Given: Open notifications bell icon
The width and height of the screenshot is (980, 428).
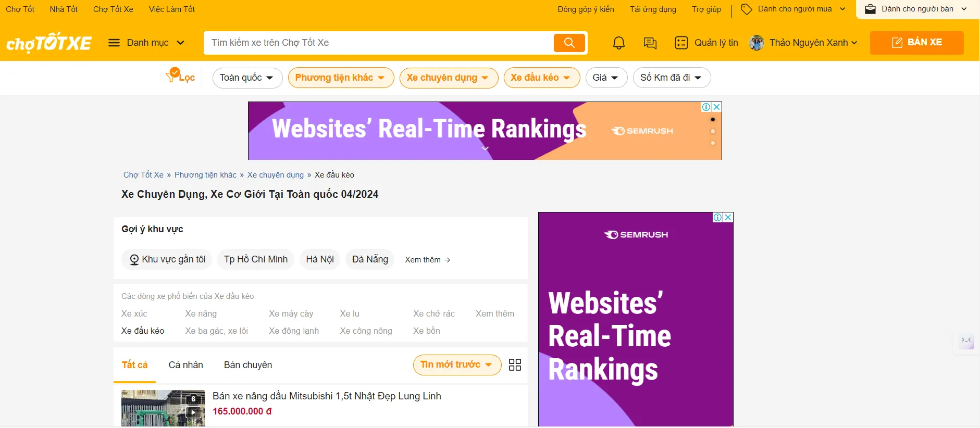Looking at the screenshot, I should coord(619,43).
